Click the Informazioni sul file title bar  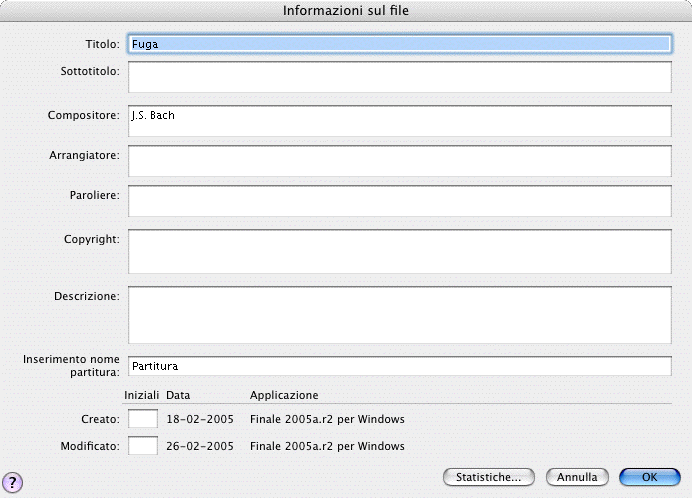point(346,11)
